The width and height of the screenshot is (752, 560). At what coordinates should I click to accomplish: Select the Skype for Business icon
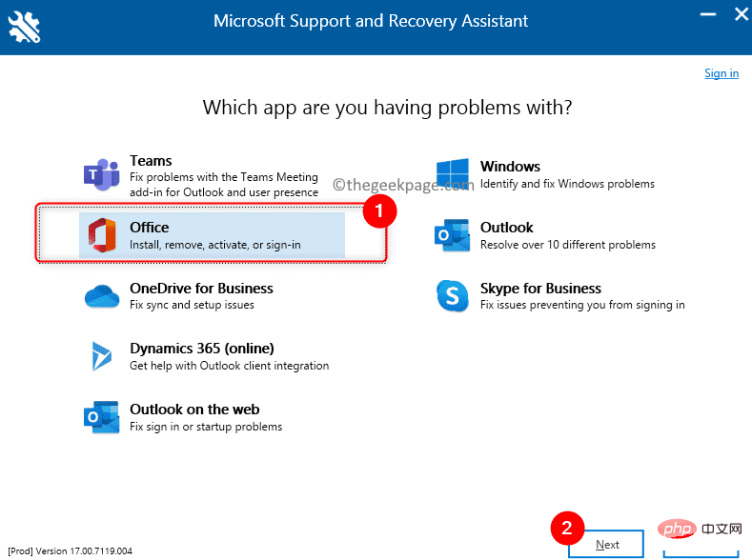[453, 296]
